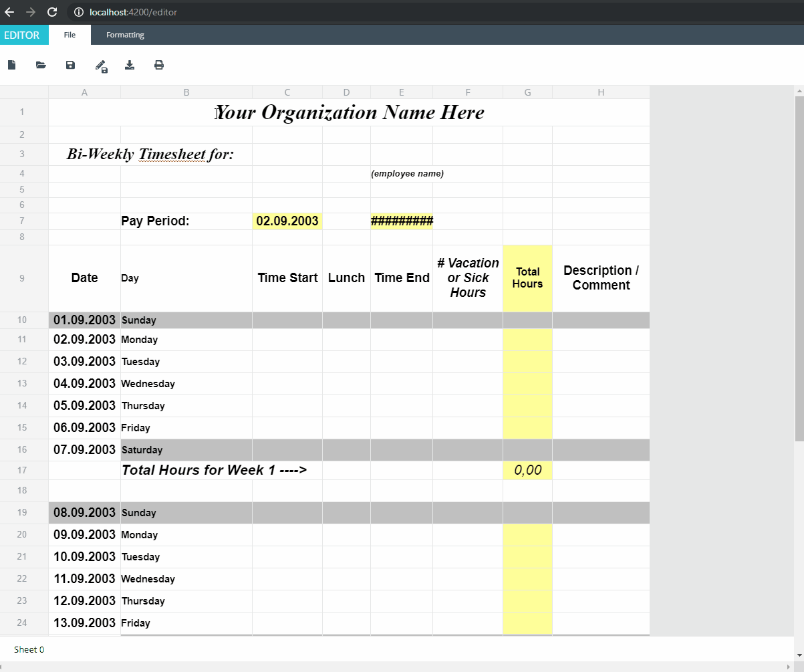Open the Sheet 0 tab at the bottom
Viewport: 804px width, 672px height.
click(x=29, y=649)
